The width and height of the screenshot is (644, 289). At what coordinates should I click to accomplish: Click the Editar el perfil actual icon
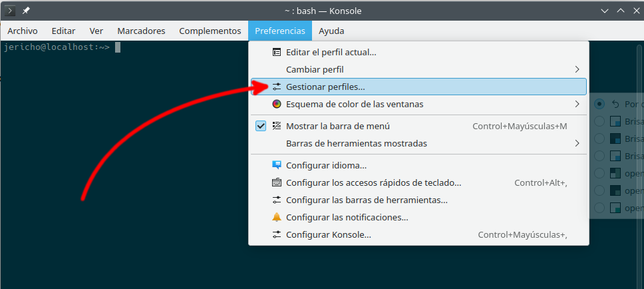[x=277, y=52]
